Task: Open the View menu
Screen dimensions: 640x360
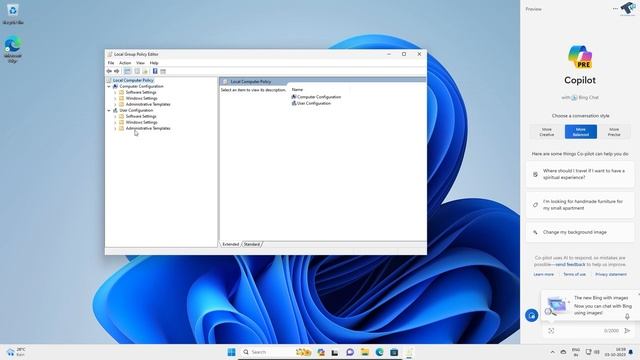Action: (x=140, y=63)
